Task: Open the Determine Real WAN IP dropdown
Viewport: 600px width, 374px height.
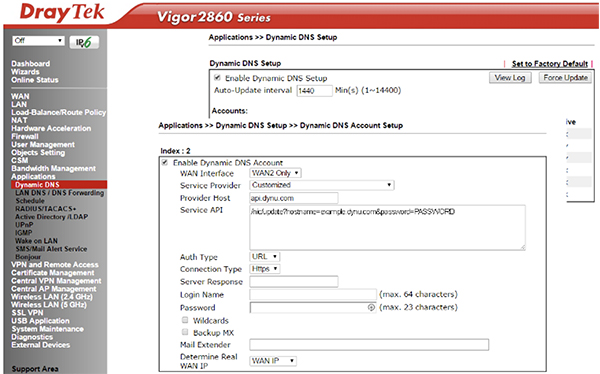Action: pos(273,361)
